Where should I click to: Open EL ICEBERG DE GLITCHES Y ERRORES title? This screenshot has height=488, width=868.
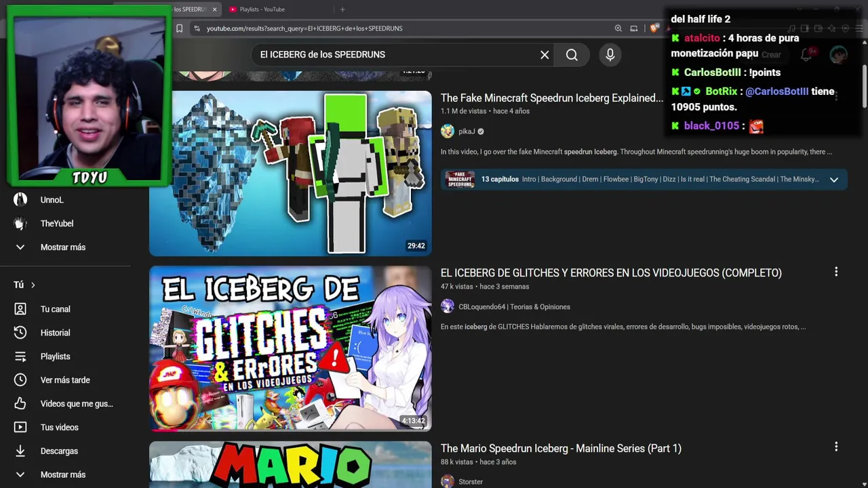click(611, 273)
